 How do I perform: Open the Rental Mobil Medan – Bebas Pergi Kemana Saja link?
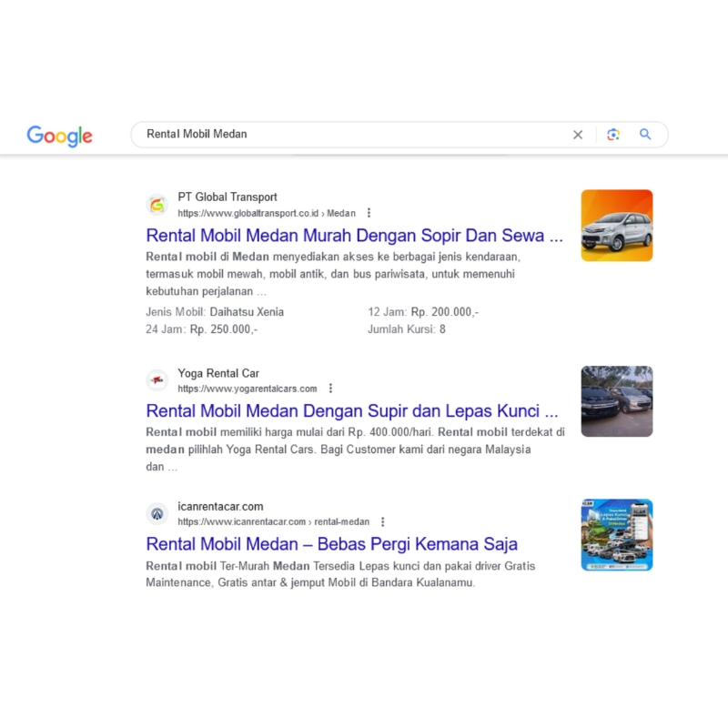coord(331,544)
